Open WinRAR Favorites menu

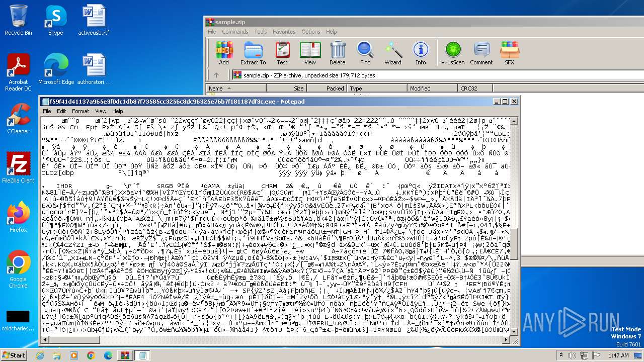(x=284, y=32)
